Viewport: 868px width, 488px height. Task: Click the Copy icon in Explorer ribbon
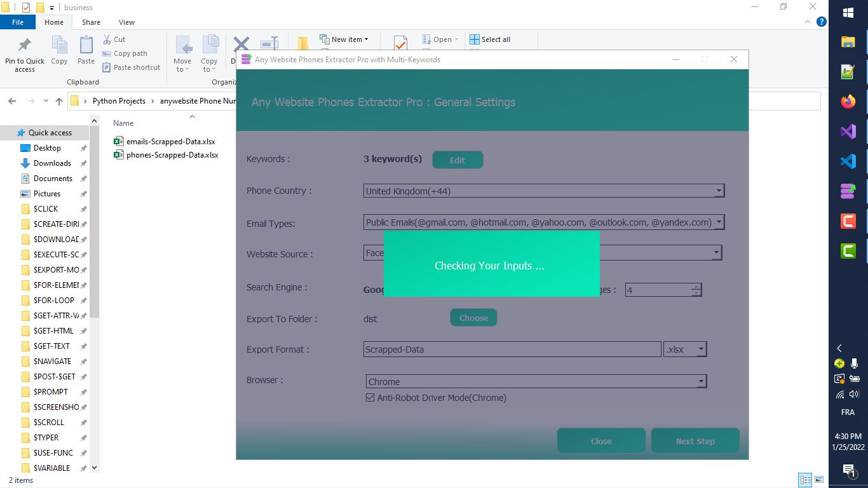click(59, 51)
